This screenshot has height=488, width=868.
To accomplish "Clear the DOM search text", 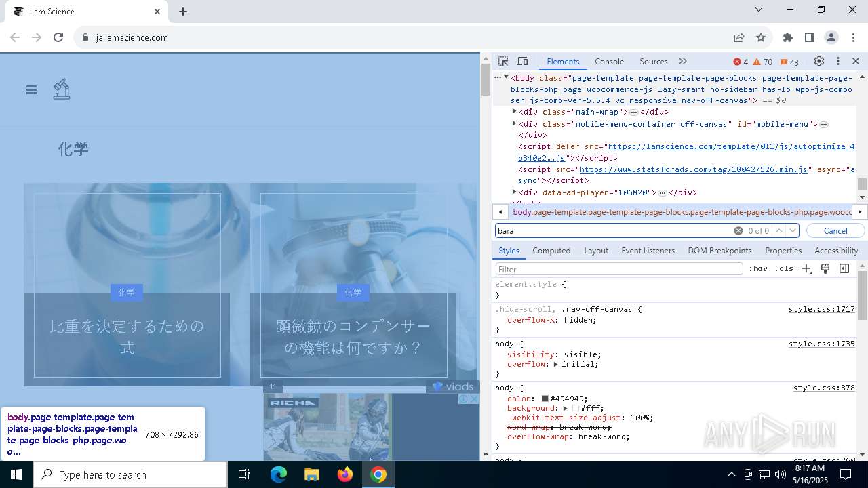I will 738,231.
